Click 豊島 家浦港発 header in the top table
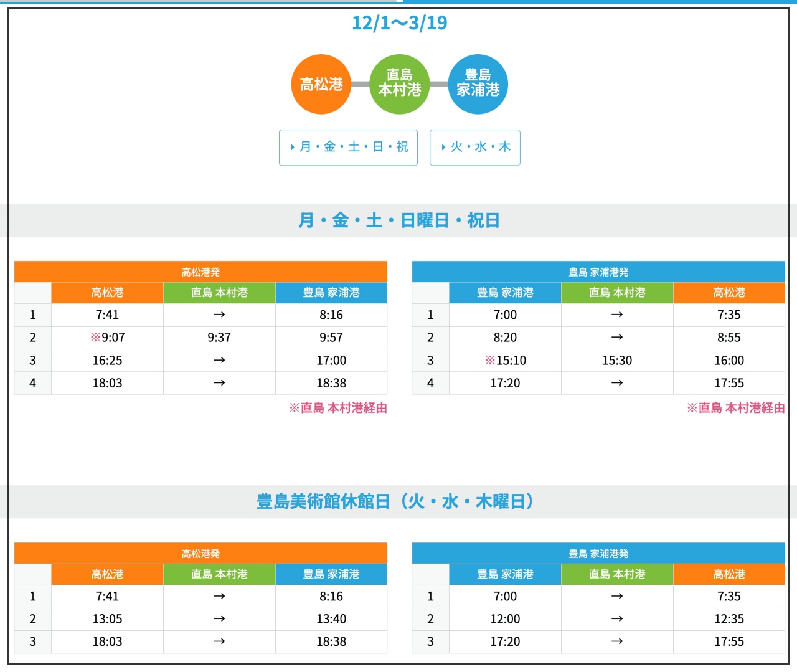 click(598, 272)
